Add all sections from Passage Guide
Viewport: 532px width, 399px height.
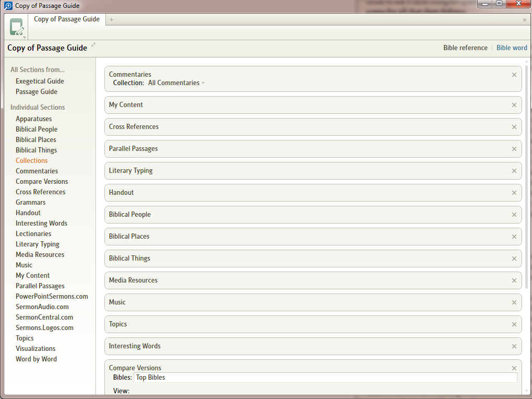click(37, 91)
